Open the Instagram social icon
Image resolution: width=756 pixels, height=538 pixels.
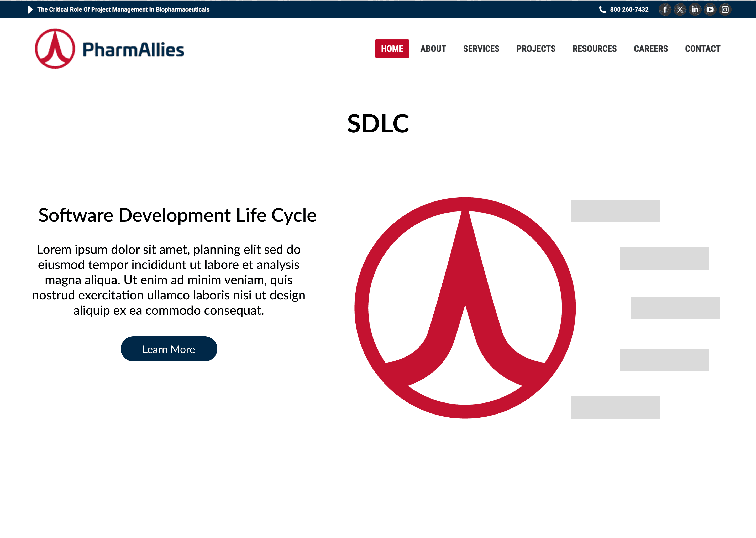(725, 10)
